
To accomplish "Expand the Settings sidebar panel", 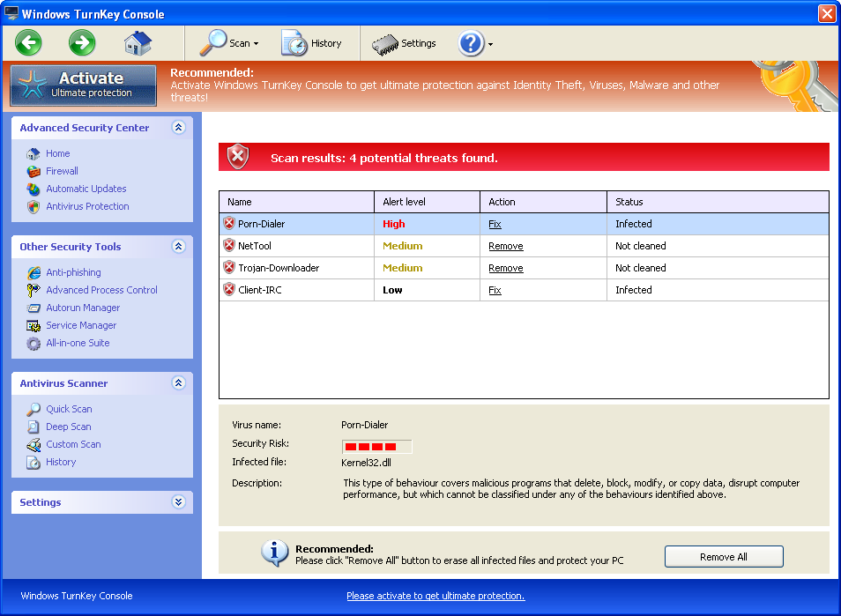I will pos(179,501).
